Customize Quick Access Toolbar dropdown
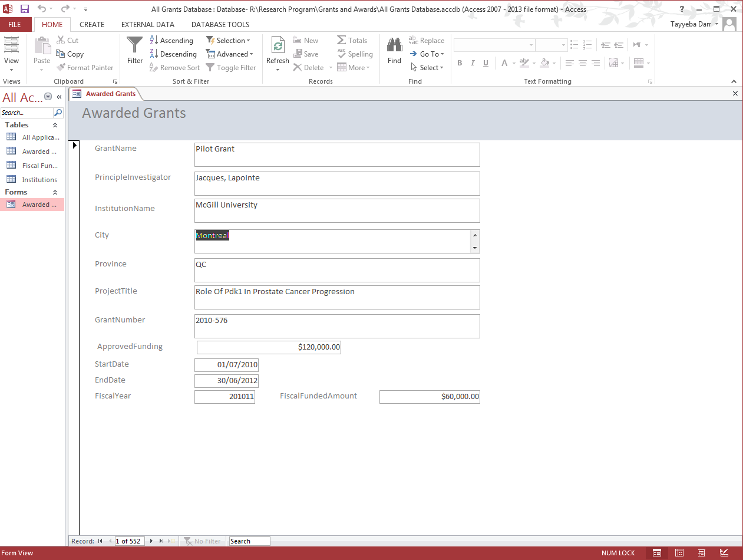 click(85, 9)
